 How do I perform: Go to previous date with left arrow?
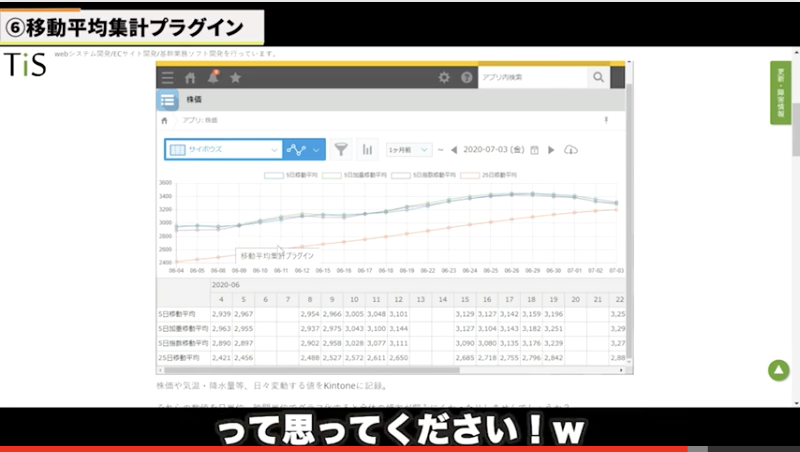click(x=454, y=150)
